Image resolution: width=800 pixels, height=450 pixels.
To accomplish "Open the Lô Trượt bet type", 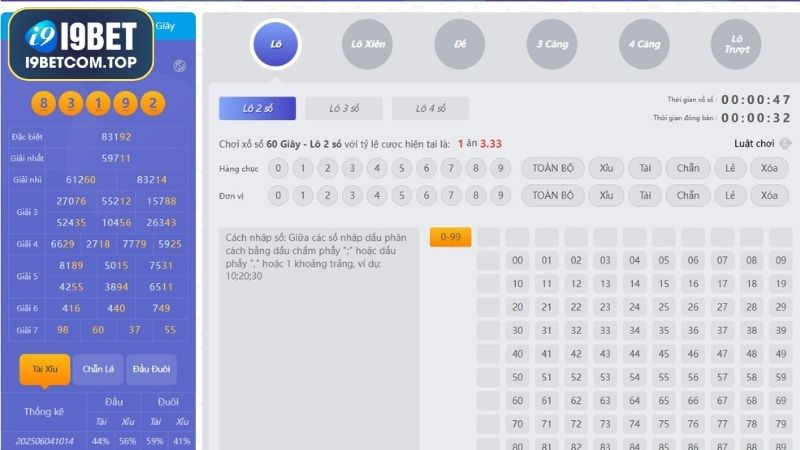I will (x=736, y=44).
